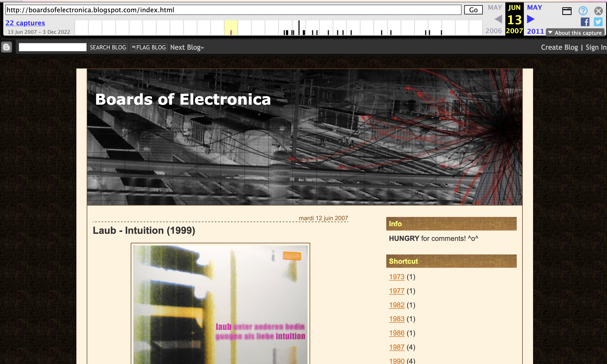This screenshot has width=607, height=364.
Task: Jump to the 2011 captures
Action: tap(535, 31)
